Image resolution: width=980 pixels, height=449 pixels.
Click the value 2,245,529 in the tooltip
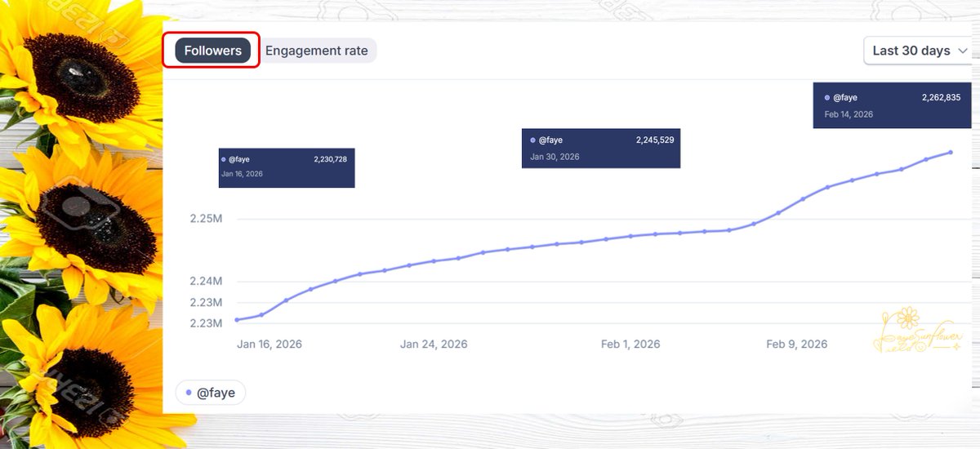point(655,140)
